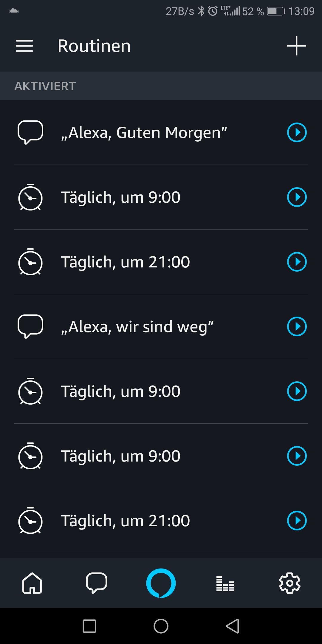Open the Home tab in bottom bar
Image resolution: width=322 pixels, height=644 pixels.
coord(32,583)
